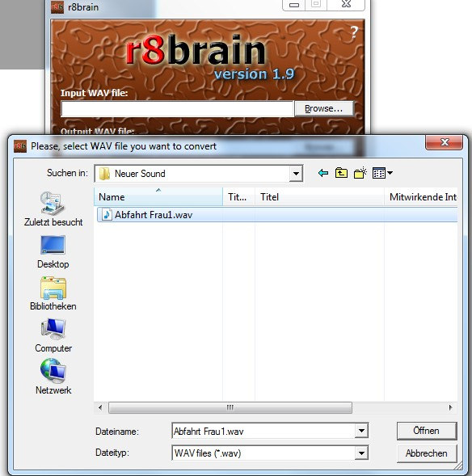
Task: Expand the Dateiname dropdown arrow
Action: [361, 431]
